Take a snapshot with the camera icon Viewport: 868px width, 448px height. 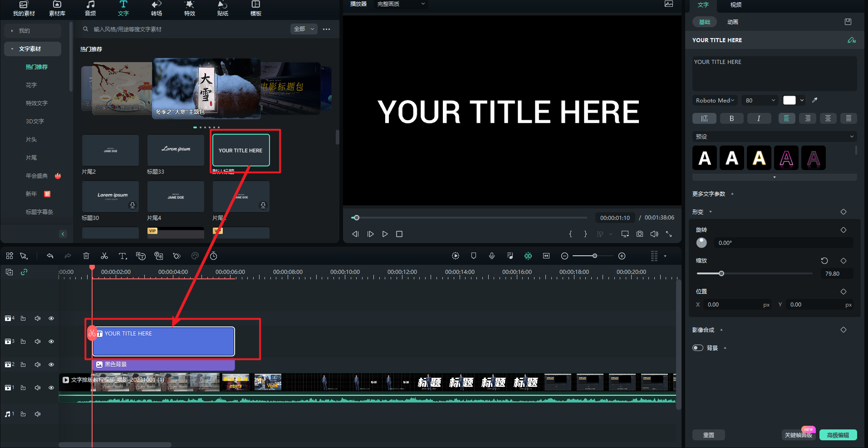[x=640, y=234]
